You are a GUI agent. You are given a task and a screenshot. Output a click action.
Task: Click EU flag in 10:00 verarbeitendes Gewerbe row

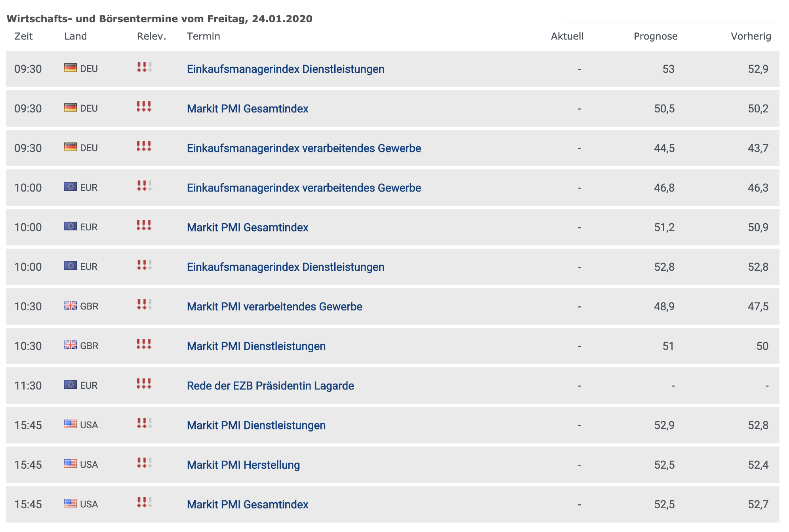tap(71, 186)
